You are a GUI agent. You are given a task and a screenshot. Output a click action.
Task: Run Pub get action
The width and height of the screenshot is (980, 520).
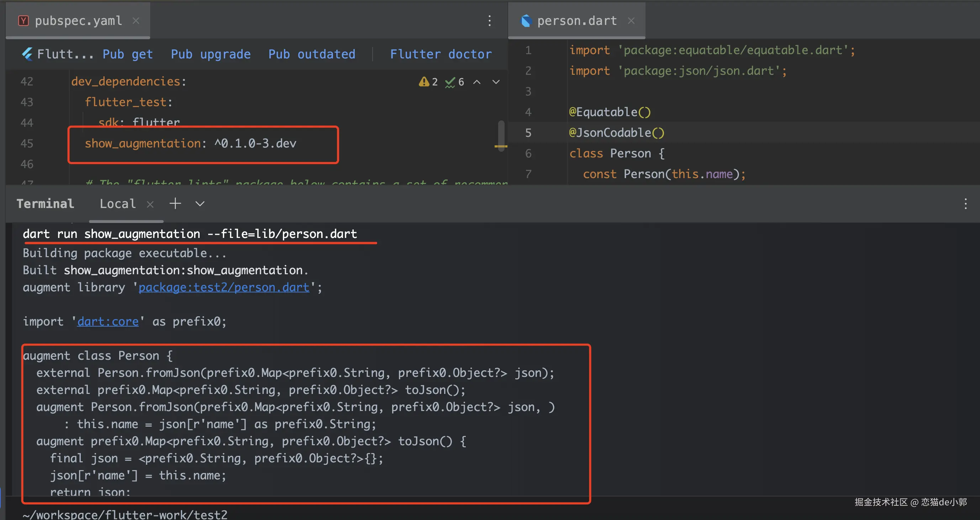127,54
